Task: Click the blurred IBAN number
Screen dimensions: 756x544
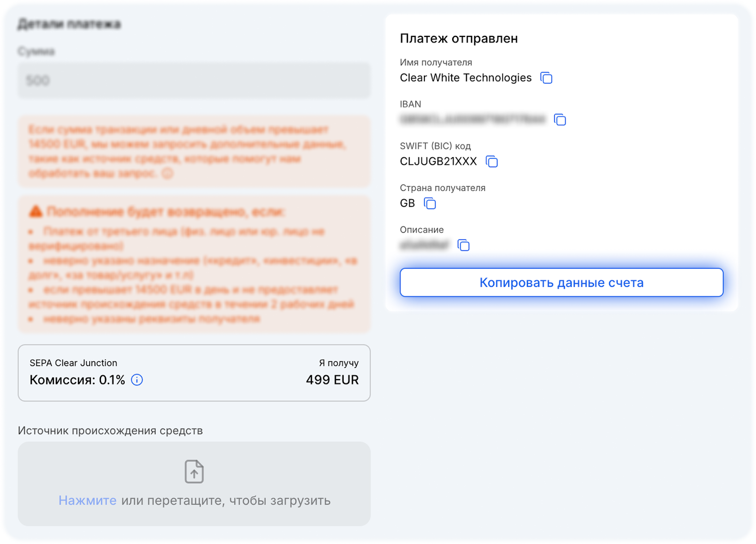Action: 472,119
